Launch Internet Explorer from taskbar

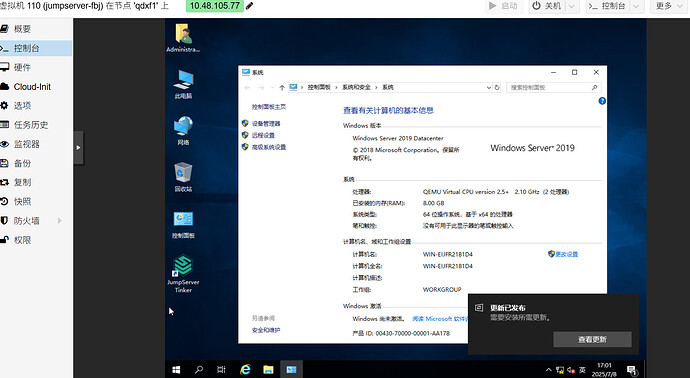coord(245,370)
